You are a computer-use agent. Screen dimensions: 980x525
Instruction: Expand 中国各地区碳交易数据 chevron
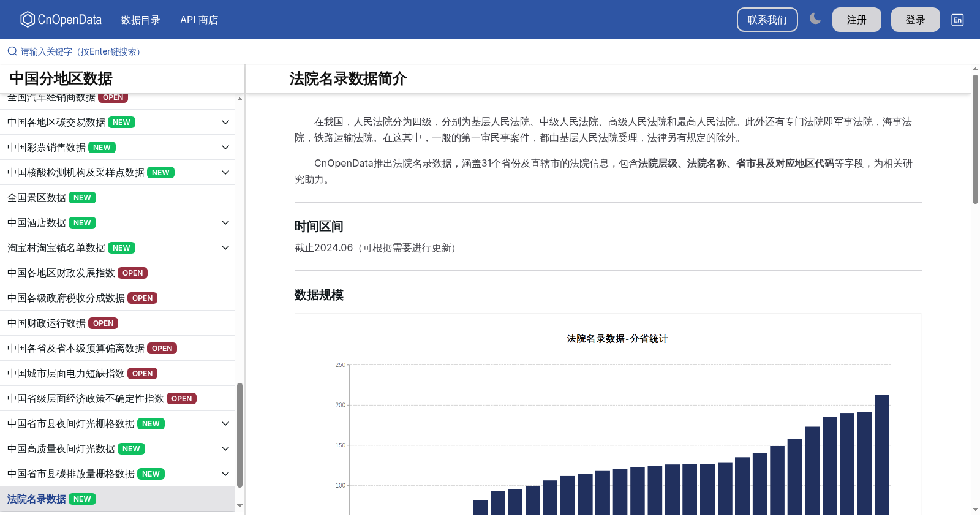coord(225,123)
